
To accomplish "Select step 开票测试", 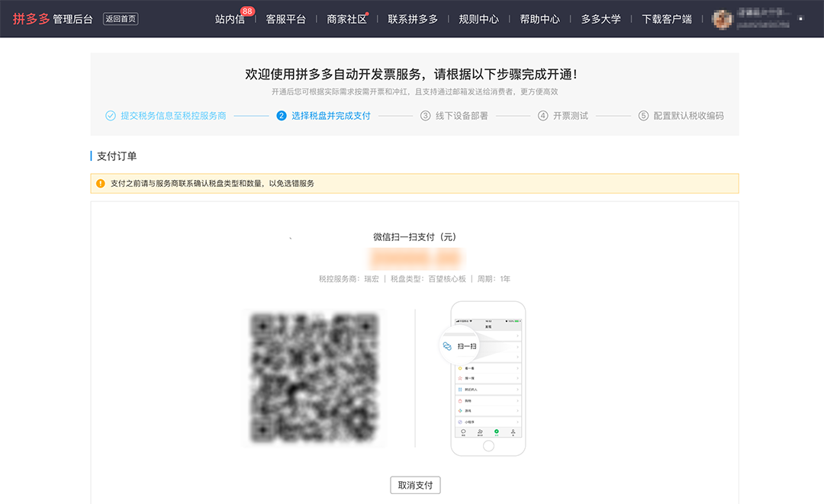I will tap(570, 115).
